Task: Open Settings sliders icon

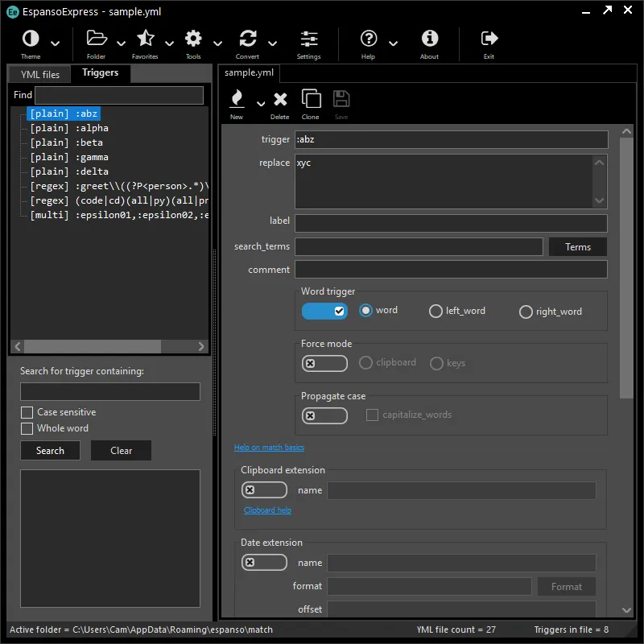Action: point(308,39)
